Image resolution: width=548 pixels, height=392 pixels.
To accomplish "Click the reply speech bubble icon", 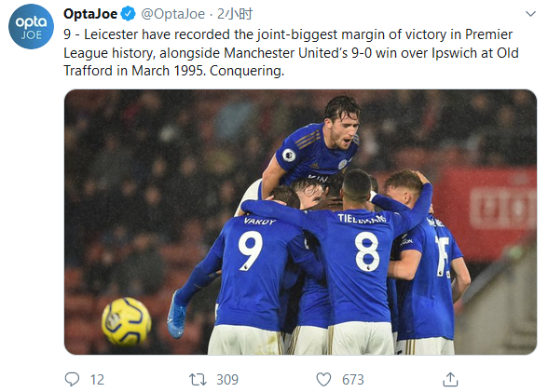I will pos(73,379).
